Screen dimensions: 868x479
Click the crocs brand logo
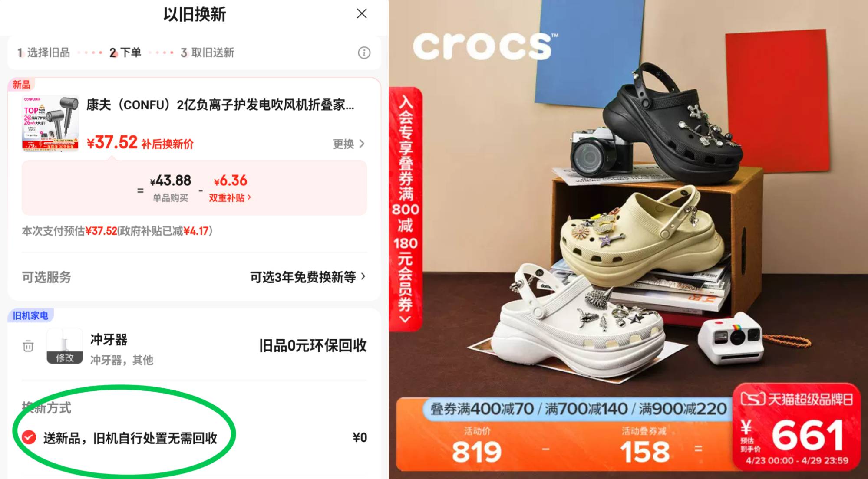(485, 46)
